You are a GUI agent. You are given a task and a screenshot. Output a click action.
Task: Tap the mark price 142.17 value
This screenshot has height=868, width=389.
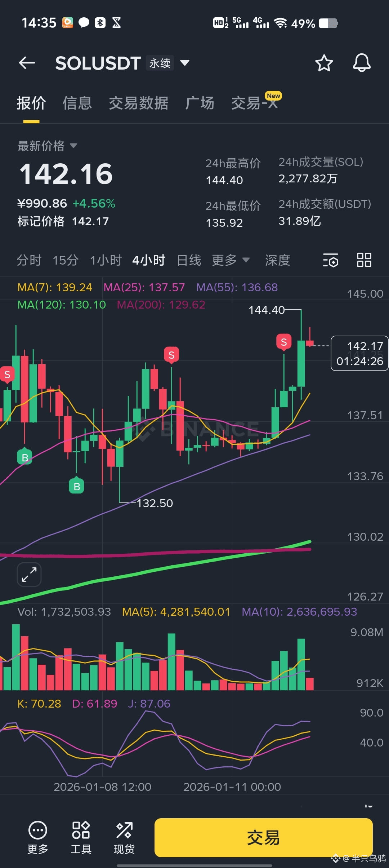[90, 221]
